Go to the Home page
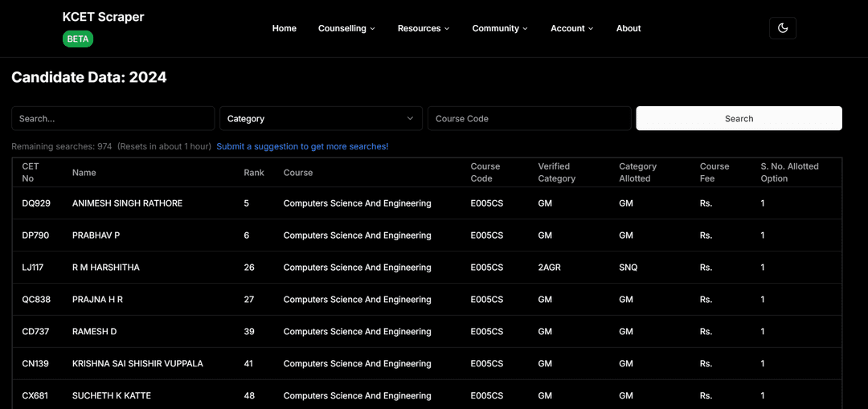 pos(284,28)
